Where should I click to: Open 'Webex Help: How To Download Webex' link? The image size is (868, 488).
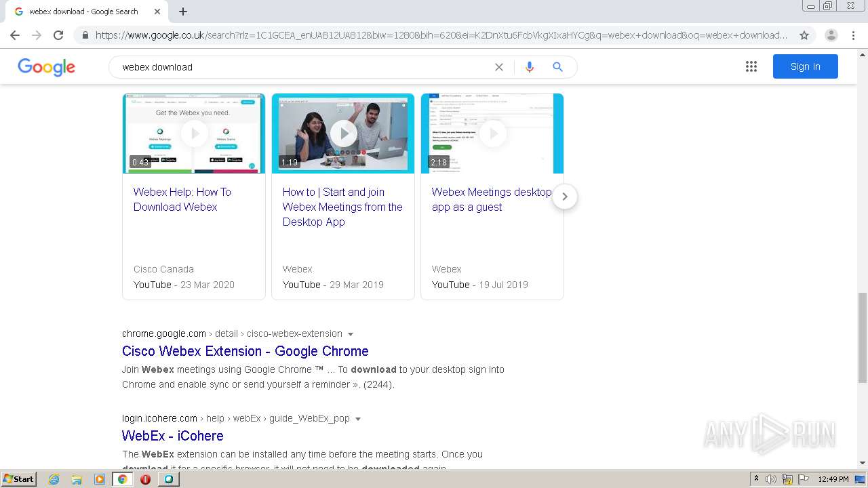[x=182, y=199]
